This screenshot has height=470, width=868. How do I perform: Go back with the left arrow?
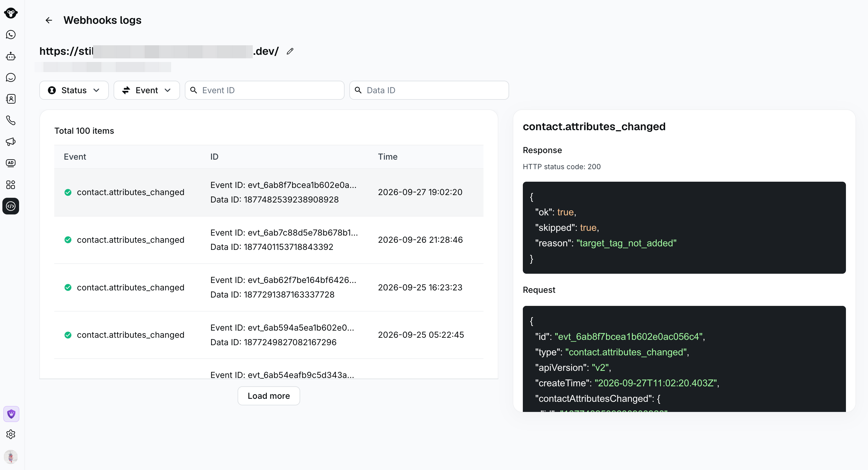tap(49, 20)
